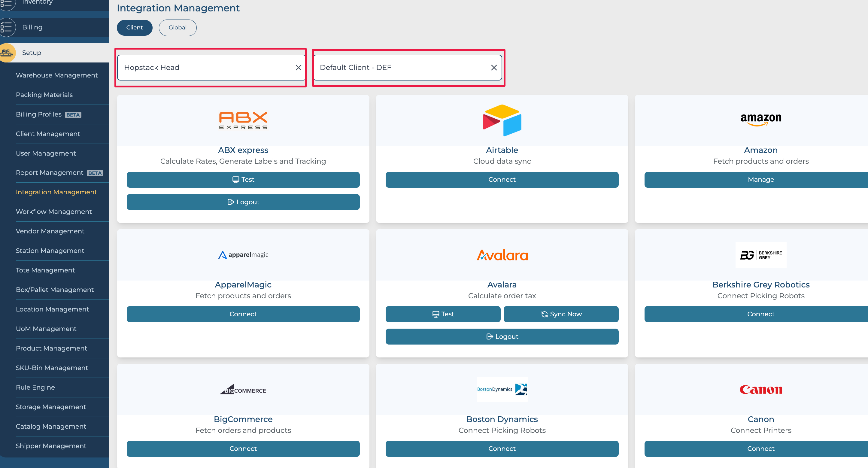Click the Billing checklist icon in sidebar
Image resolution: width=868 pixels, height=468 pixels.
[7, 27]
